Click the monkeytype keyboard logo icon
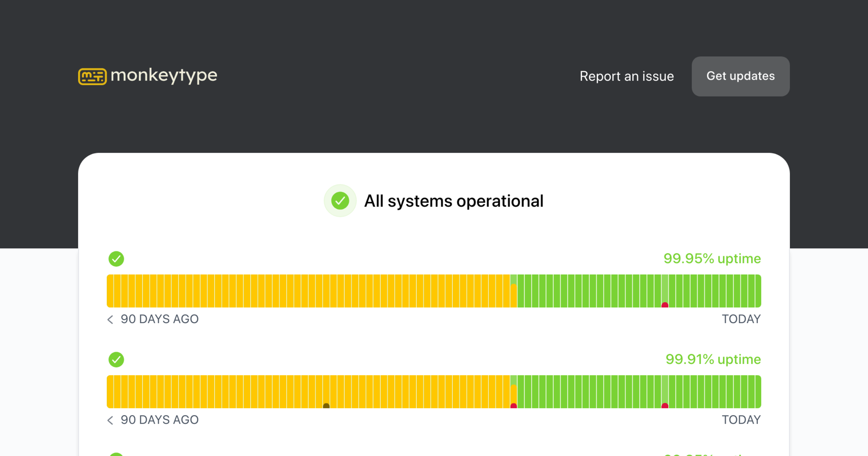This screenshot has width=868, height=456. [92, 76]
